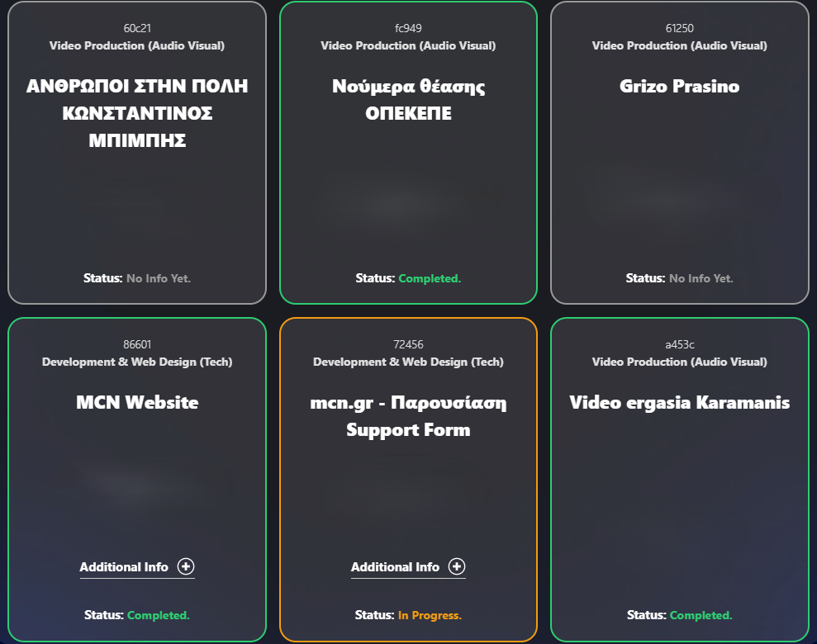Open the MCN Website project title
This screenshot has width=817, height=644.
click(x=137, y=402)
